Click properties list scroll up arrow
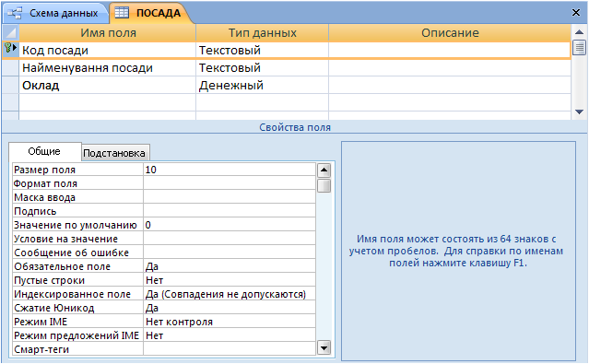 [324, 170]
